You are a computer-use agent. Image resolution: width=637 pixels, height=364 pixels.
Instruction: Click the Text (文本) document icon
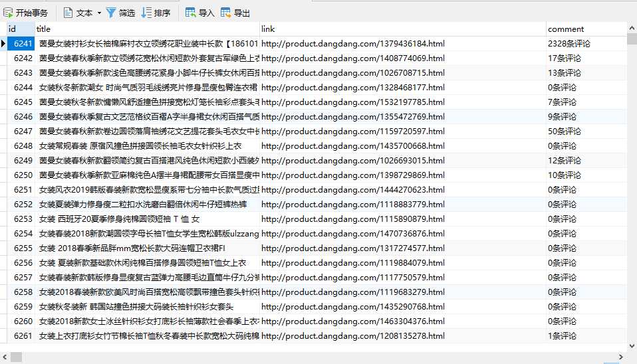click(68, 13)
